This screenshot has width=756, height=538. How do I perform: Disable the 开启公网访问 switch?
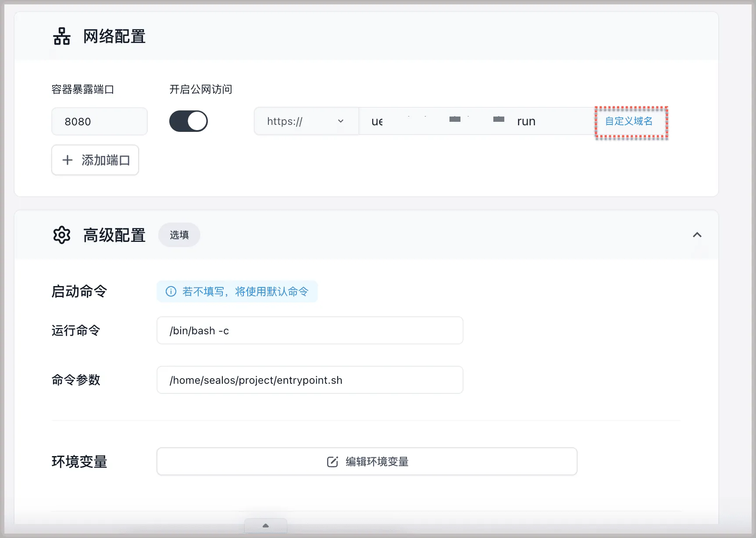pyautogui.click(x=189, y=121)
